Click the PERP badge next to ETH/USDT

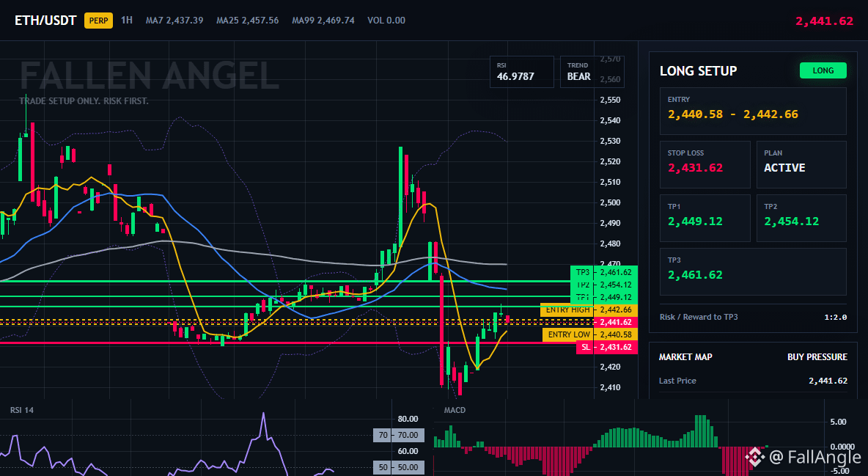(98, 21)
